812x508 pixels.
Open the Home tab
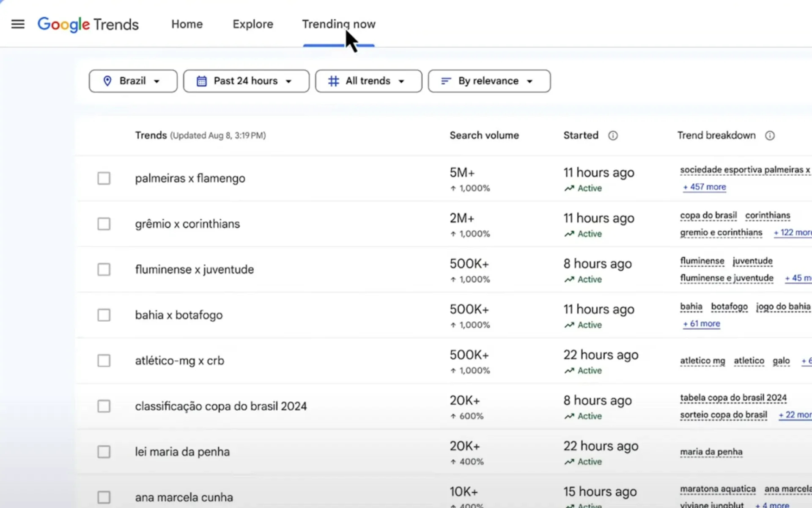coord(187,24)
